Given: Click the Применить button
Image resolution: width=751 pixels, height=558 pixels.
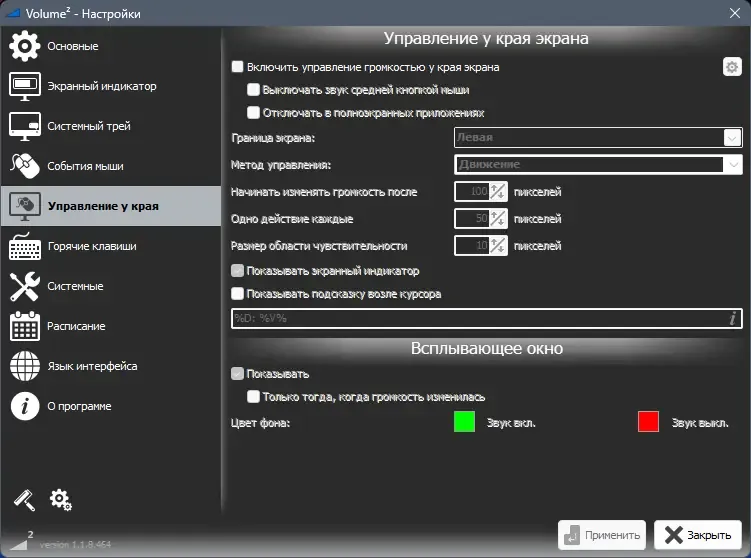Looking at the screenshot, I should (602, 535).
